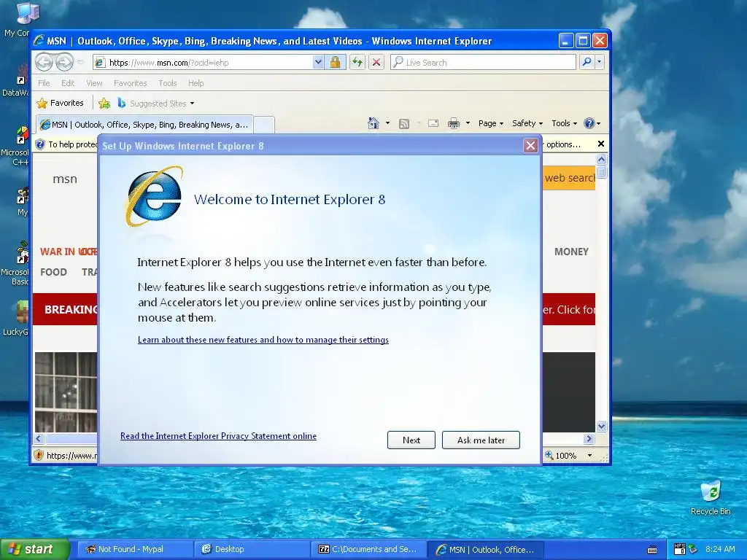Screen dimensions: 747x560
Task: Expand the Home button dropdown arrow
Action: click(x=387, y=123)
